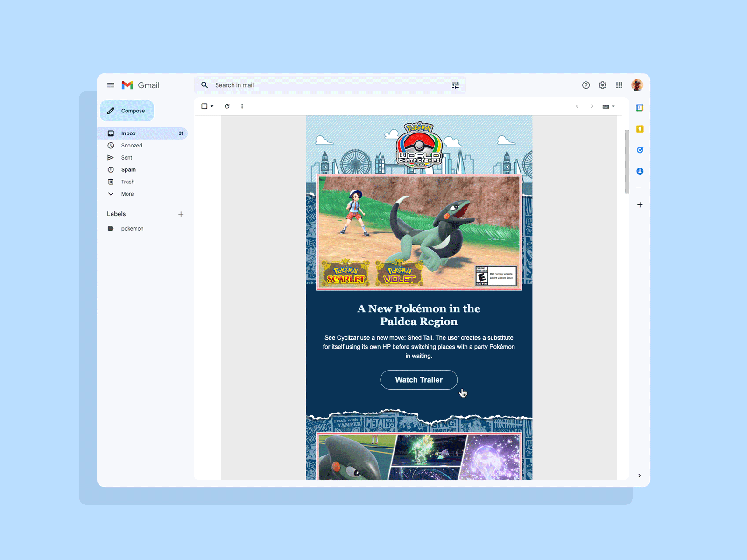Open Google Keep side panel
747x560 pixels.
[640, 129]
